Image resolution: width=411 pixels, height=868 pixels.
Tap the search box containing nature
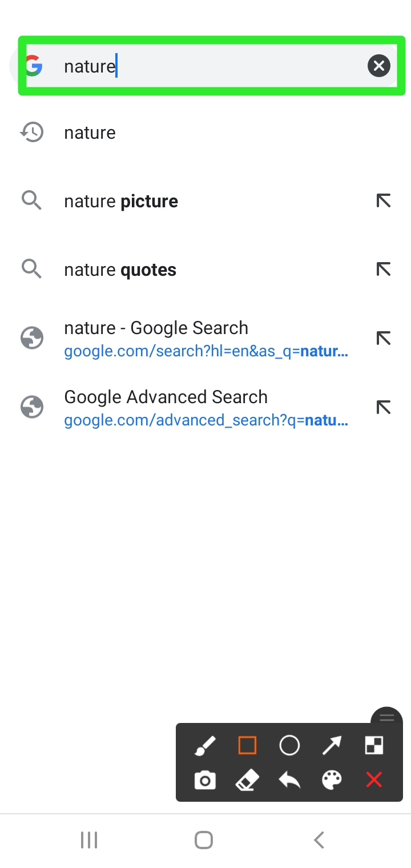click(x=211, y=66)
